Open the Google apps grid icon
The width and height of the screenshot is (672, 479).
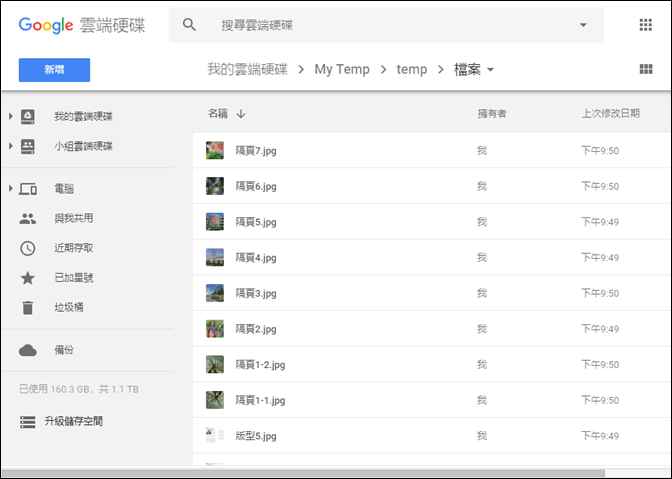[x=645, y=25]
